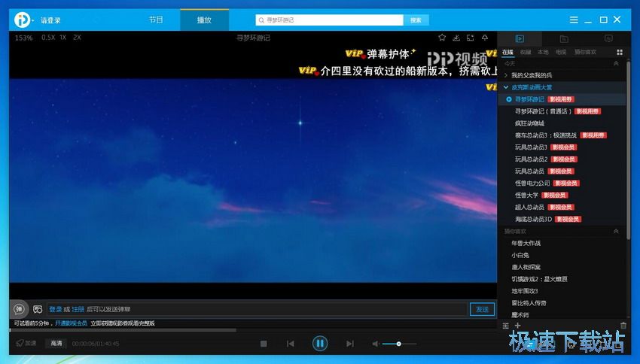Screen dimensions: 640x364
Task: Set playback speed to 1X
Action: [62, 38]
